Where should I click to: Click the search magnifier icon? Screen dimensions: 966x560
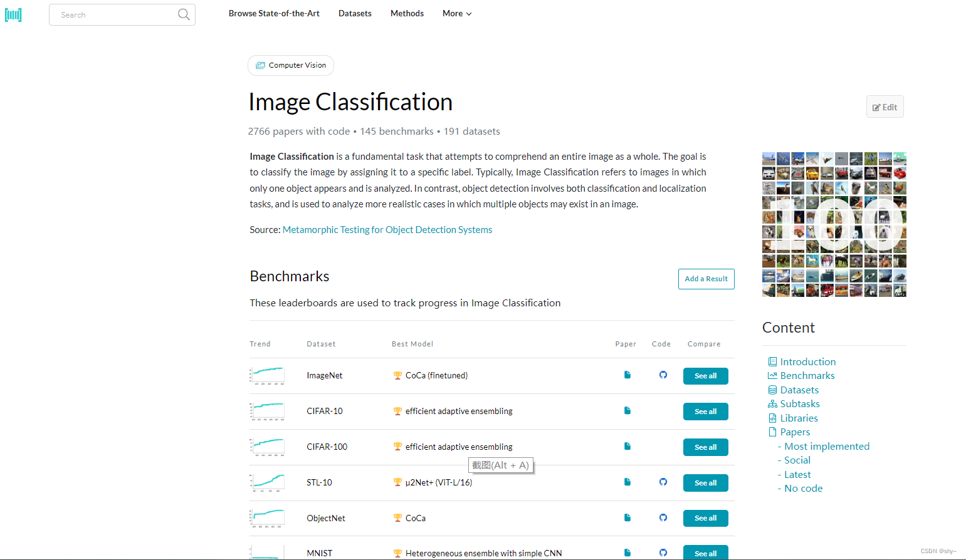(184, 14)
